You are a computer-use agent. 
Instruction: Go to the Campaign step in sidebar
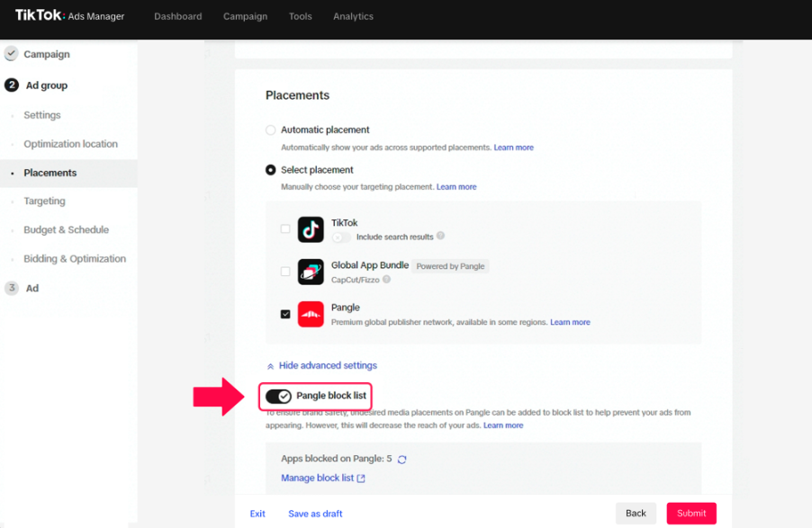coord(47,54)
